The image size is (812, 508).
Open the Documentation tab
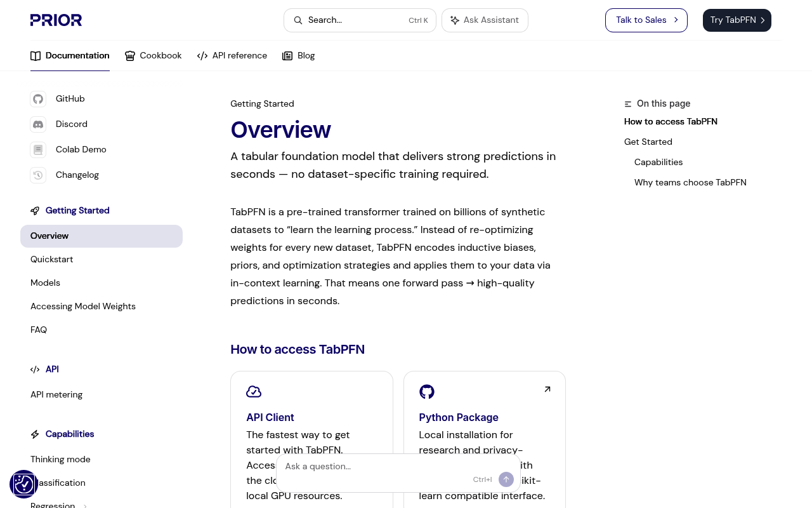(x=70, y=56)
